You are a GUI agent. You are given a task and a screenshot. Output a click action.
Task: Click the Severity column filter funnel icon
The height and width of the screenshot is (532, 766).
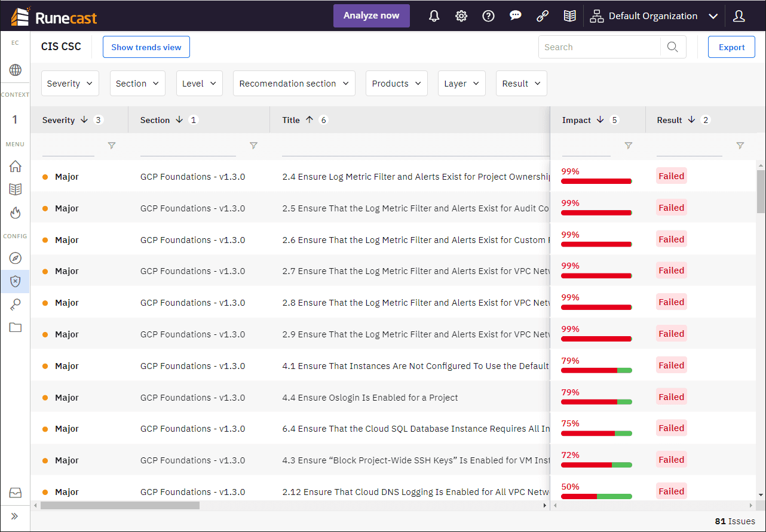click(x=111, y=145)
